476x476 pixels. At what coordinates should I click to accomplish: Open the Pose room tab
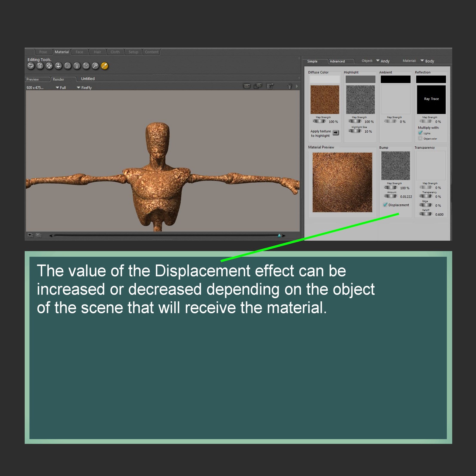point(43,52)
